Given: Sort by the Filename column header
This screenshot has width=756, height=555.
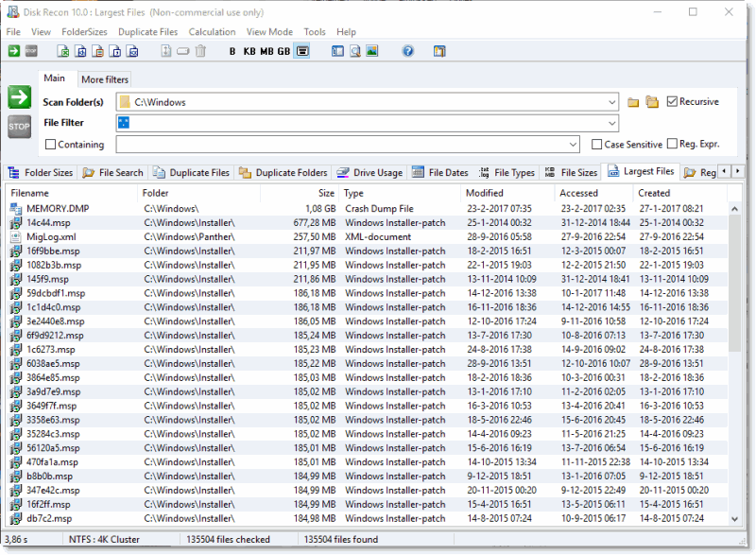Looking at the screenshot, I should click(x=73, y=193).
